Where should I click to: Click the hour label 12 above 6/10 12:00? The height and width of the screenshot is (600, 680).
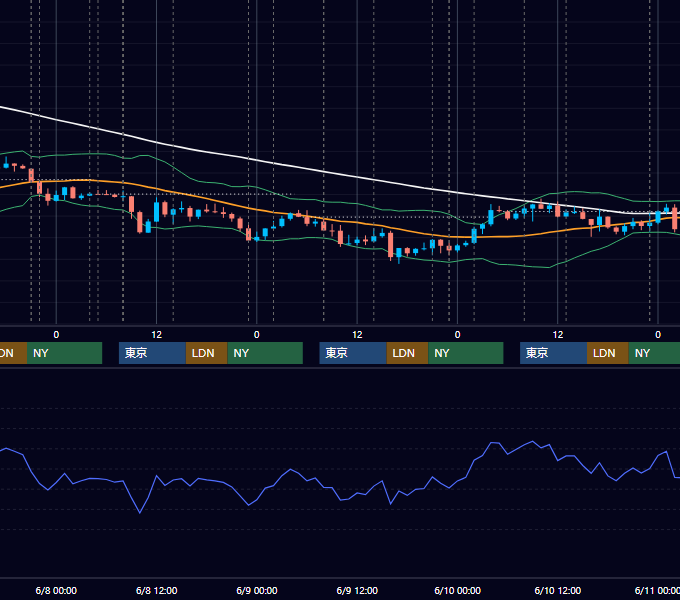[558, 335]
